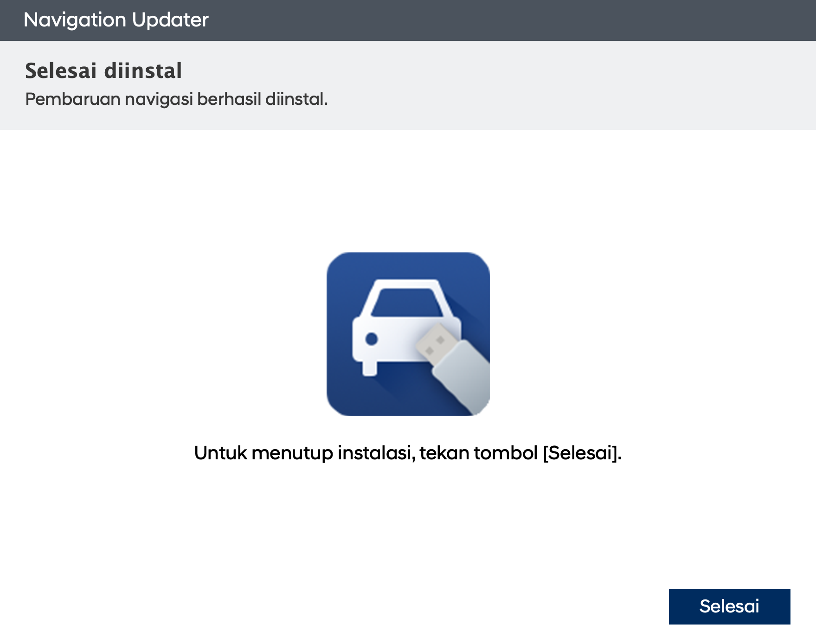The width and height of the screenshot is (816, 644).
Task: Click the Navigation Updater title text
Action: (116, 20)
